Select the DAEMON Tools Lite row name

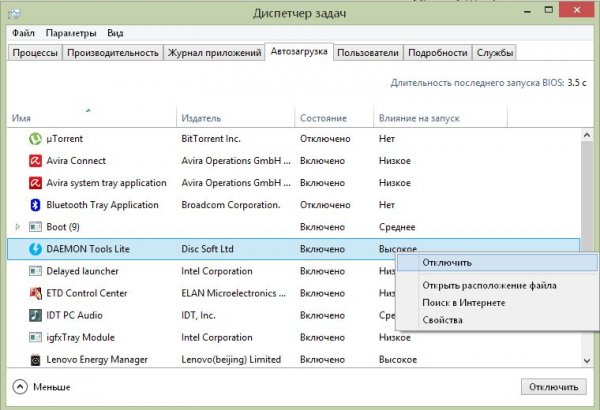[88, 249]
